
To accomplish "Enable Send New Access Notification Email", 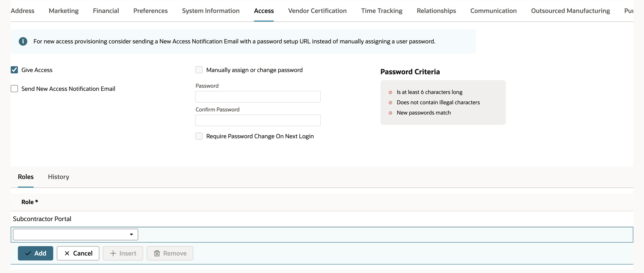I will [14, 89].
